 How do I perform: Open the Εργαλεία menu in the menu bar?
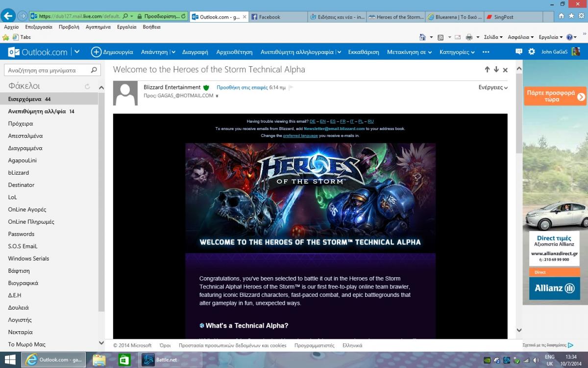[x=127, y=27]
